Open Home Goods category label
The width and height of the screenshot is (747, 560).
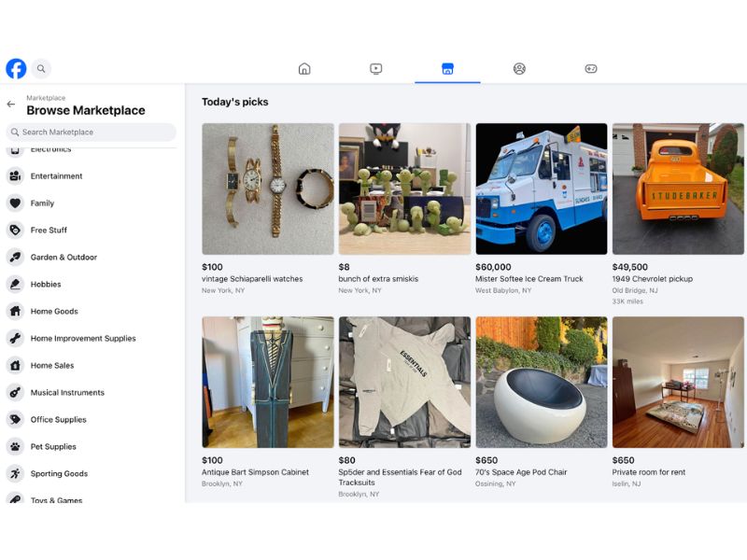[x=54, y=312]
